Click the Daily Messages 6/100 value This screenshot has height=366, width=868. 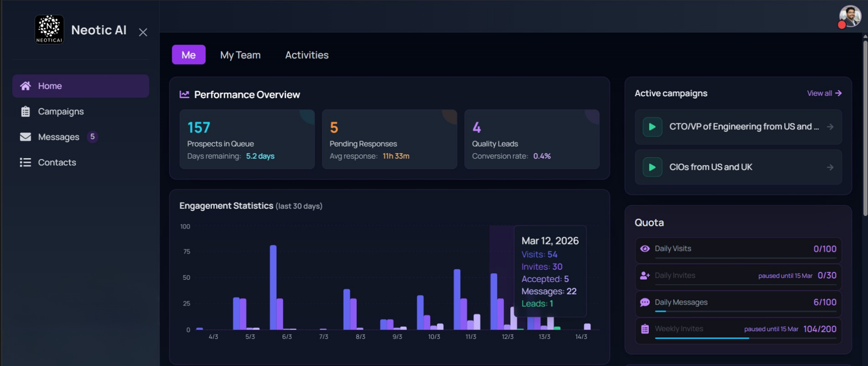point(825,302)
